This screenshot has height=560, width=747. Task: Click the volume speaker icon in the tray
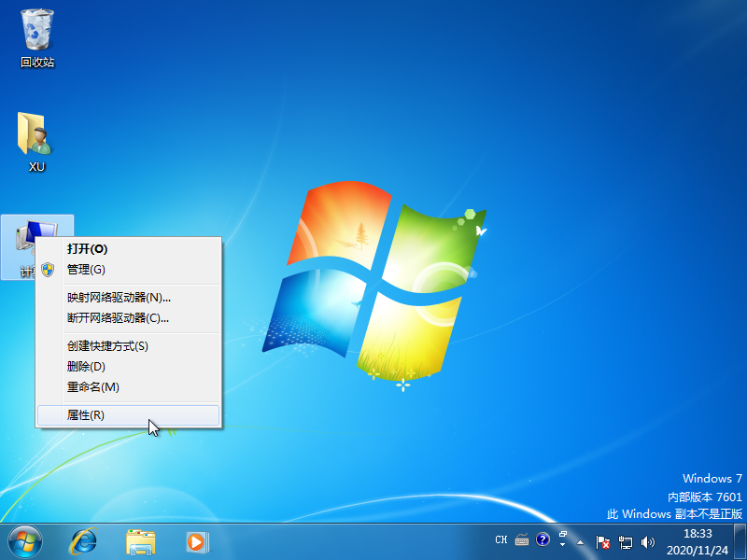tap(648, 541)
